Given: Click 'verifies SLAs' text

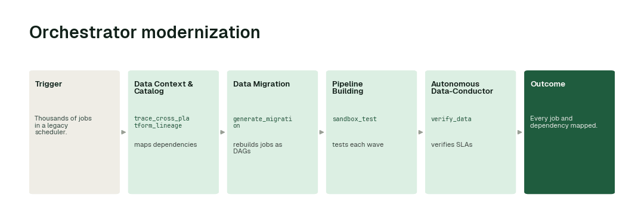Looking at the screenshot, I should pos(452,144).
